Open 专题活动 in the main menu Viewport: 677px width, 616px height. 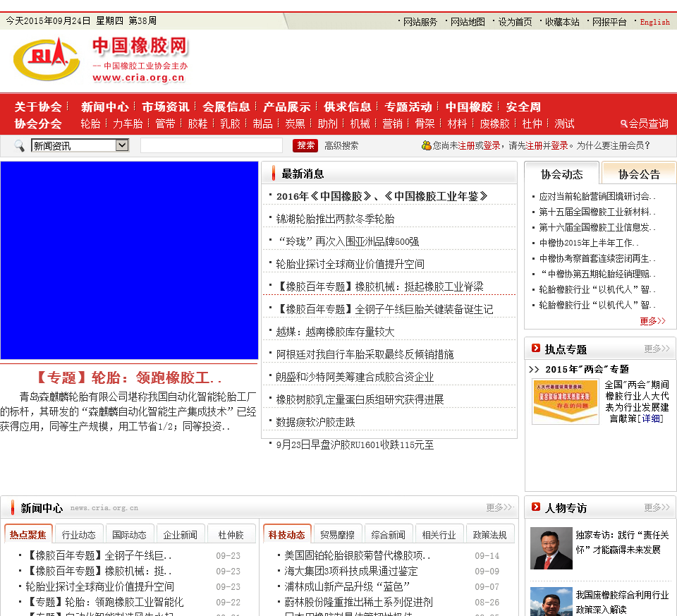tap(408, 107)
